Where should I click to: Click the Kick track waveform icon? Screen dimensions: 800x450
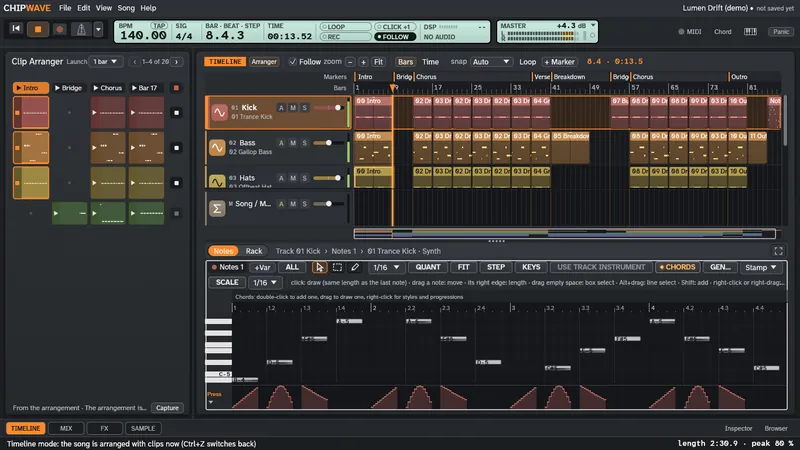point(219,112)
